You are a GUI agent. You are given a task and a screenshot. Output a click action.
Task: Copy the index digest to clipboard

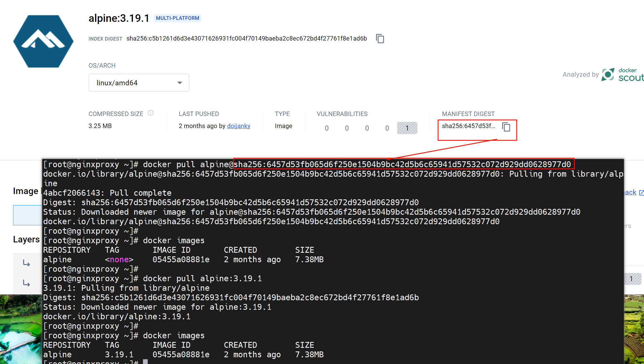[x=380, y=39]
